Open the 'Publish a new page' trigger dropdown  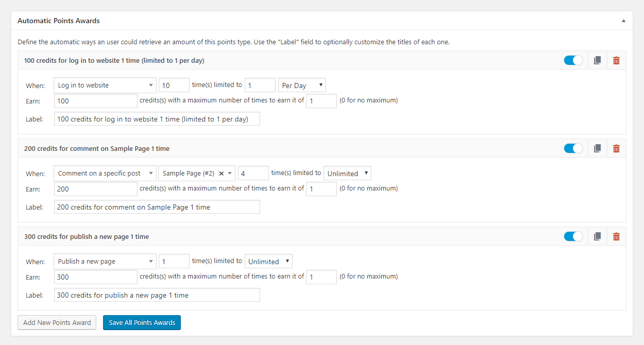coord(105,262)
